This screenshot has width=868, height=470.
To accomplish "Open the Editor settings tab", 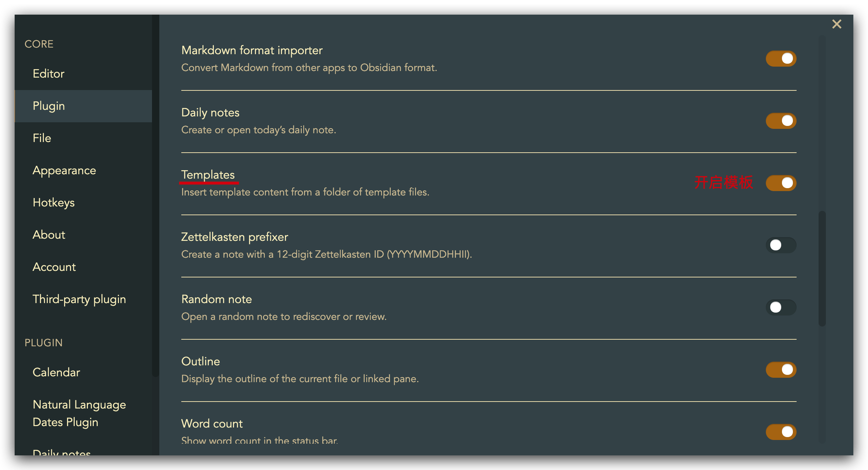I will (x=48, y=74).
